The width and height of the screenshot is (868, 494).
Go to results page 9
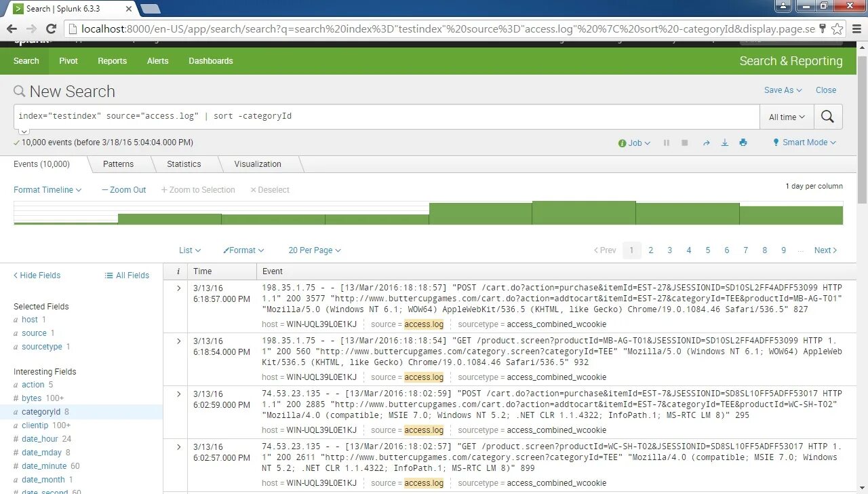pos(784,250)
